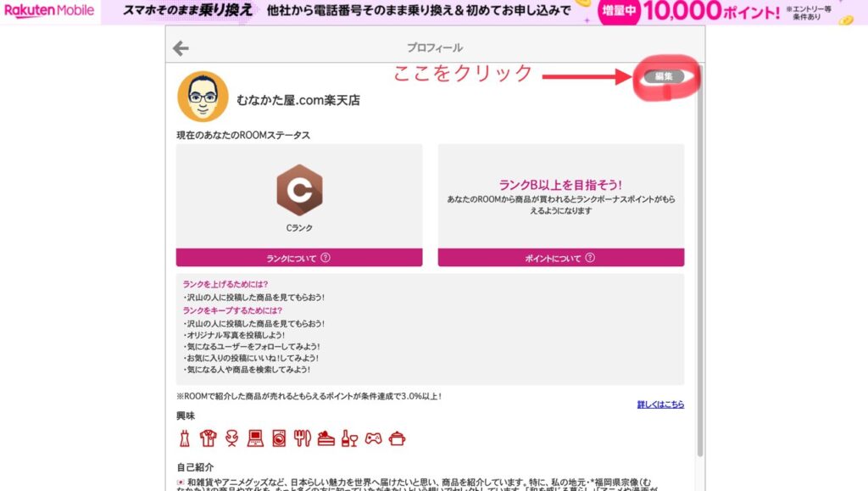This screenshot has height=491, width=868.
Task: Select the laptop interest icon
Action: pos(255,438)
